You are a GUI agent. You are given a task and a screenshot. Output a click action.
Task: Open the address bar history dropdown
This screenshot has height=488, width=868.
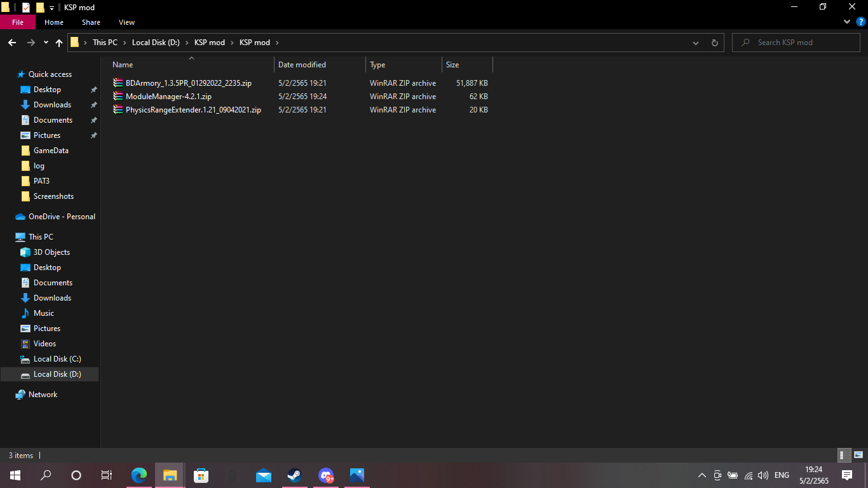click(x=696, y=43)
